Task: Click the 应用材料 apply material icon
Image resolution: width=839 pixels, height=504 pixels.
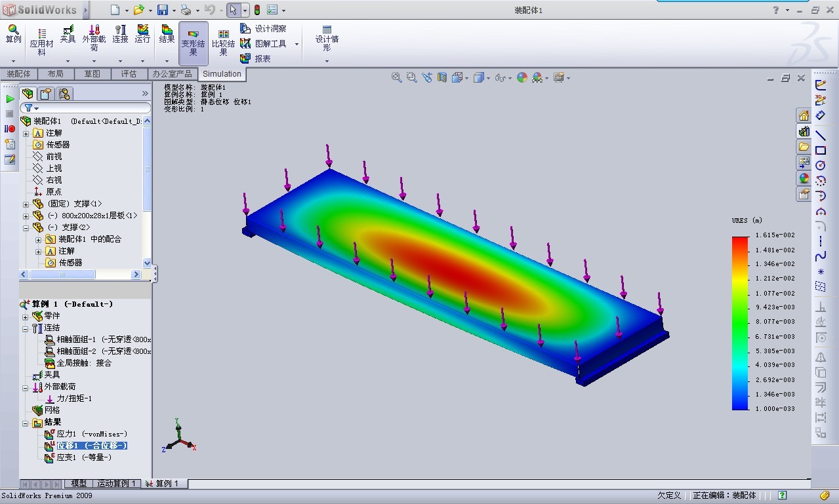Action: pyautogui.click(x=41, y=41)
